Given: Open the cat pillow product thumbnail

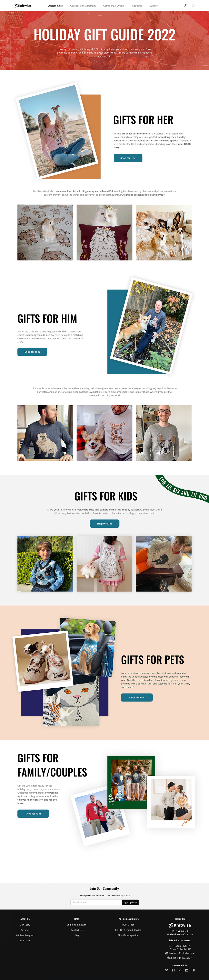Looking at the screenshot, I should pos(104,233).
